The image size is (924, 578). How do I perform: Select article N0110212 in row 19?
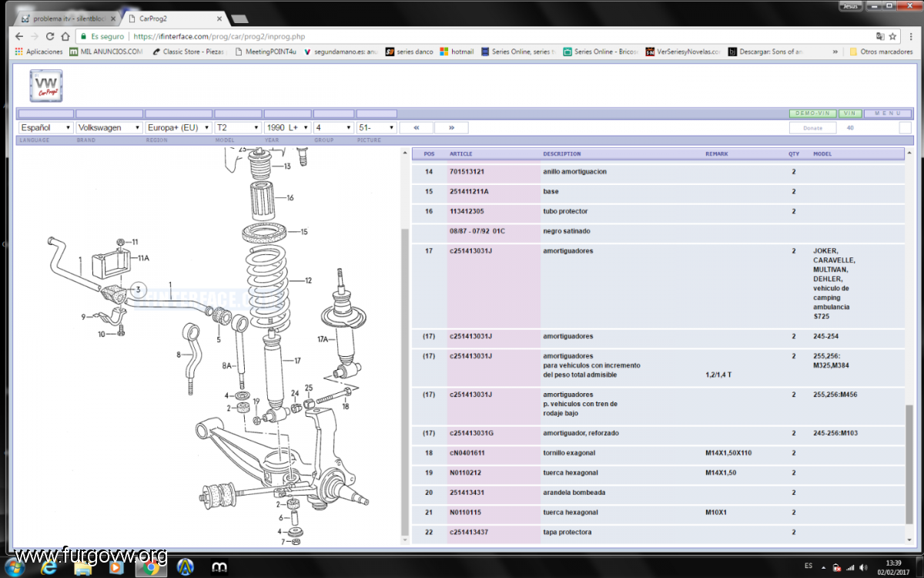click(464, 473)
